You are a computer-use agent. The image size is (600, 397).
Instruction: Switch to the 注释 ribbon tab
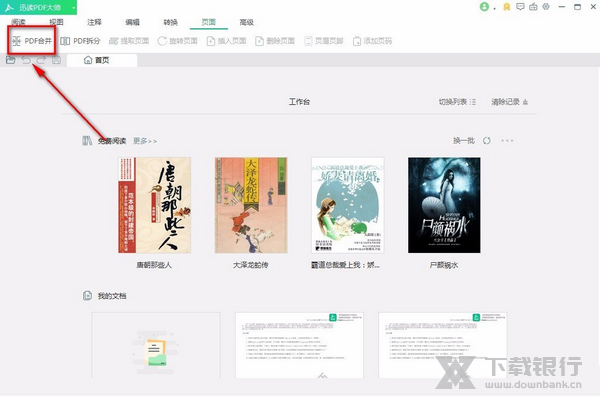point(95,22)
